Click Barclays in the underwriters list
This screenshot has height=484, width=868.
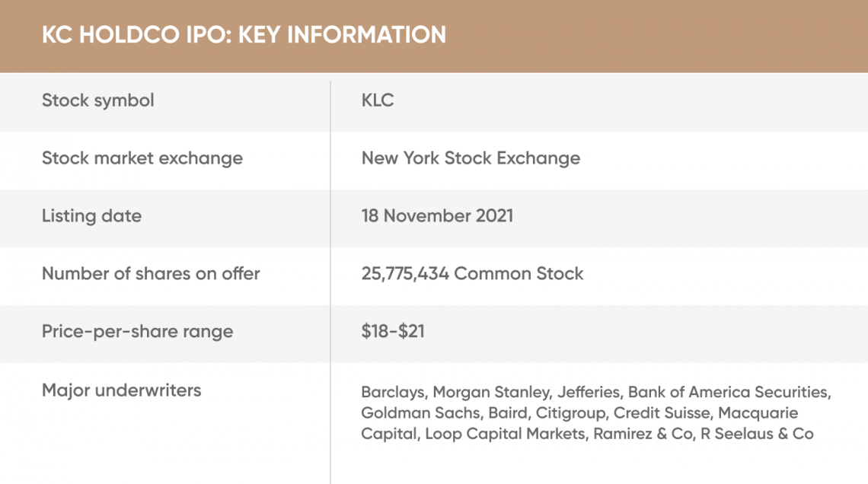[x=392, y=392]
